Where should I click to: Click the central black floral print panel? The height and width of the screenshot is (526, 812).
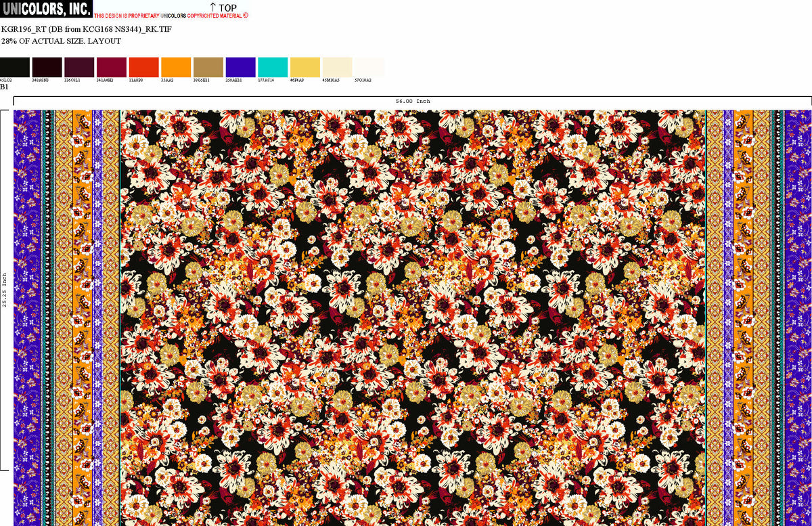413,318
